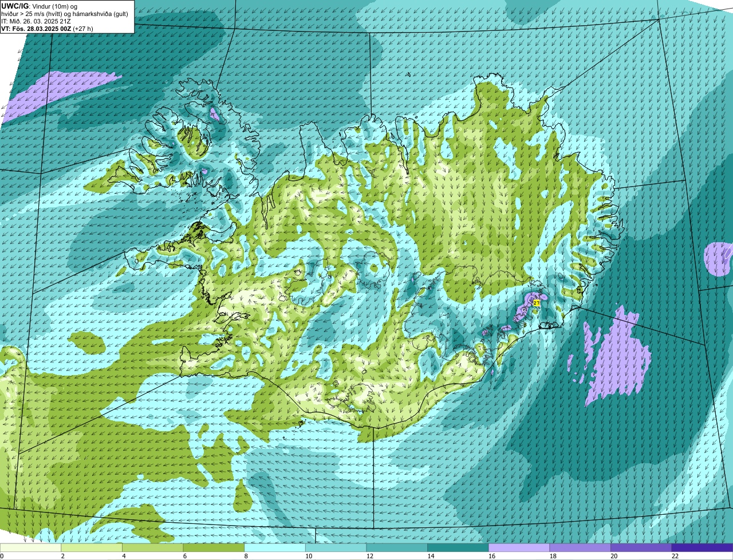Click the 4–6 m/s green legend swatch
The image size is (733, 560).
tap(152, 547)
